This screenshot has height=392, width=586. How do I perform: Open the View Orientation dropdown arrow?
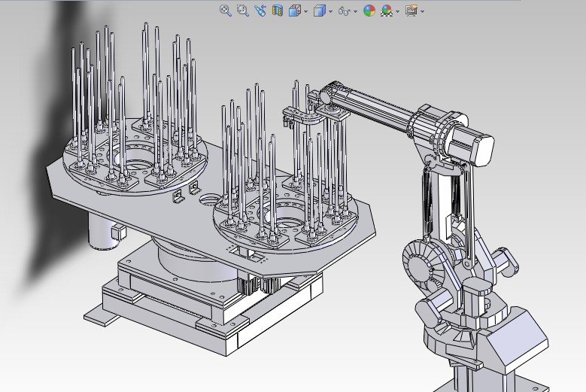coord(305,11)
